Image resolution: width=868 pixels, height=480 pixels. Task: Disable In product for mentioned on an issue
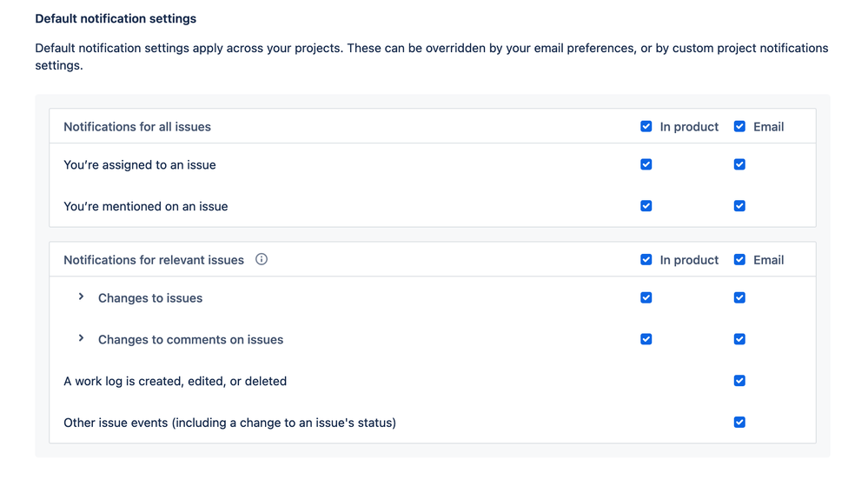[x=646, y=206]
